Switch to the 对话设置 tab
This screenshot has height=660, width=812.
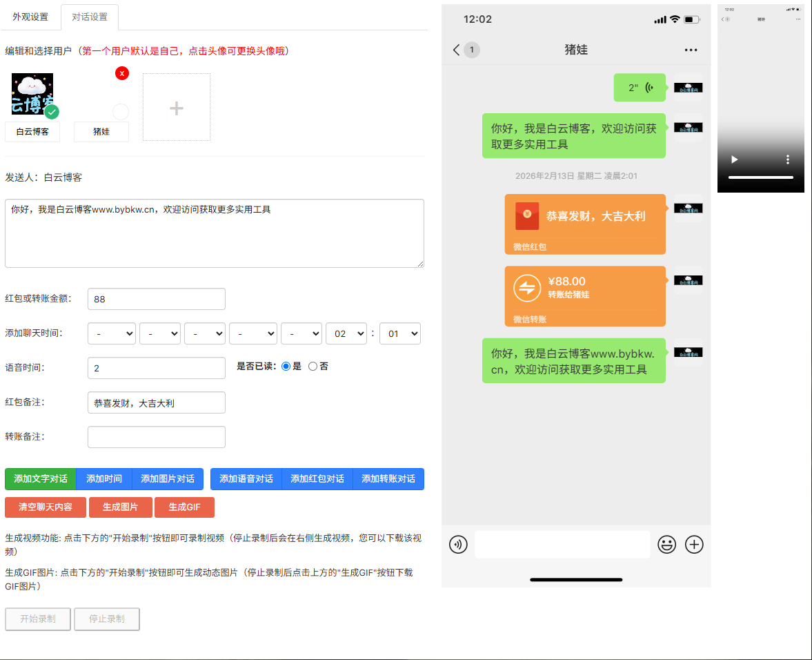click(x=90, y=17)
